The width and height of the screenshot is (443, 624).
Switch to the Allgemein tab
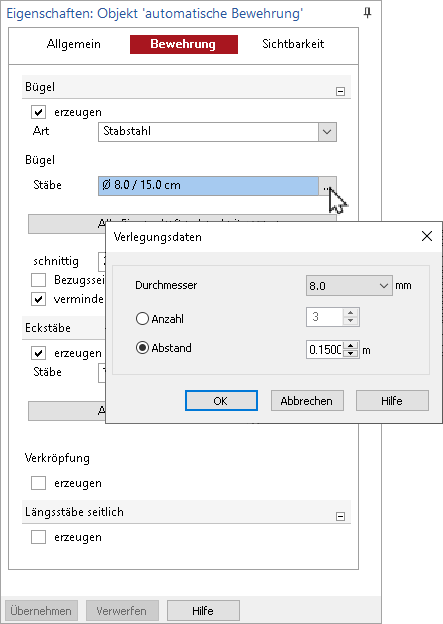[x=74, y=44]
